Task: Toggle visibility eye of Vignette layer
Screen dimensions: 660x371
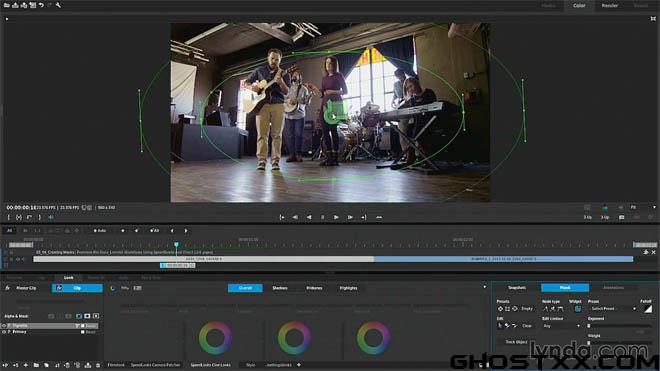Action: click(4, 326)
